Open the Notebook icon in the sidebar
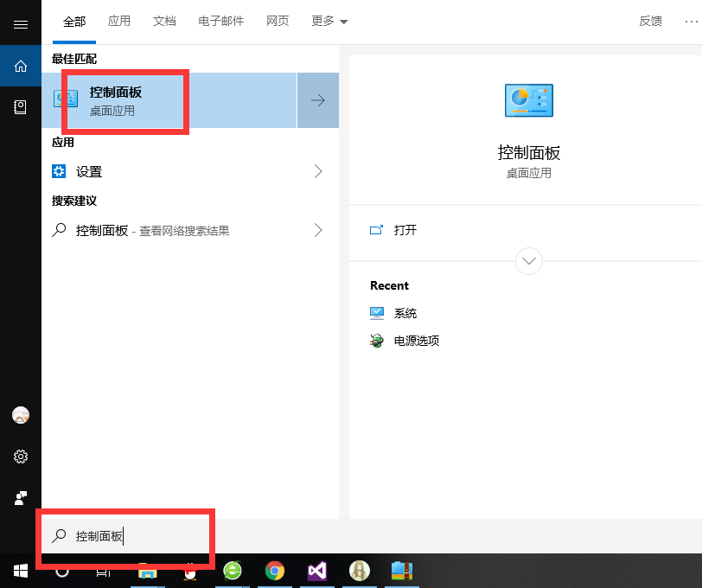Image resolution: width=702 pixels, height=588 pixels. [x=20, y=107]
